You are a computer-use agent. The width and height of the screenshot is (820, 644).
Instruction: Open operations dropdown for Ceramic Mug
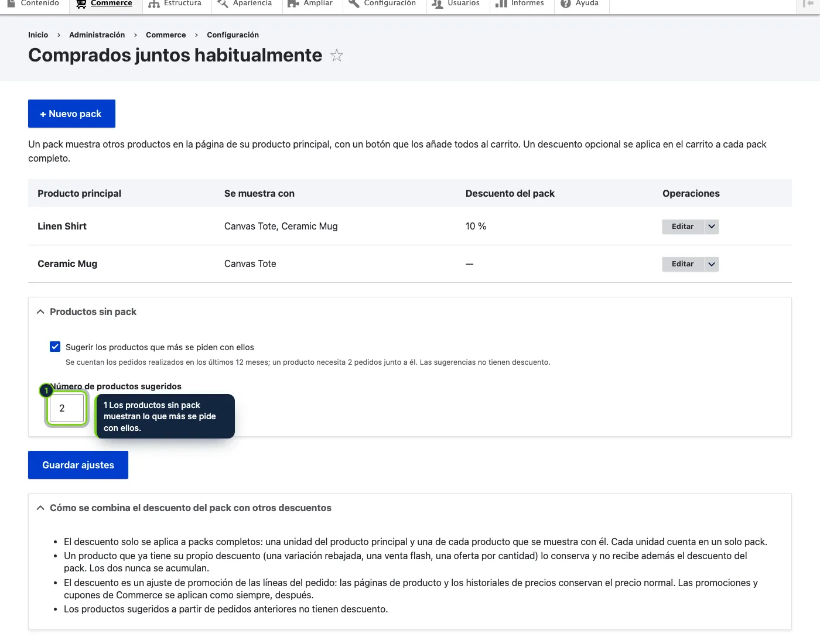(712, 264)
